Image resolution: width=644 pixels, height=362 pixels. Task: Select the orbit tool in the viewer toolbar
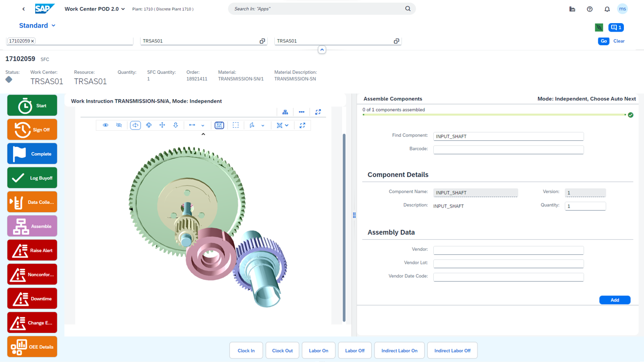(149, 125)
